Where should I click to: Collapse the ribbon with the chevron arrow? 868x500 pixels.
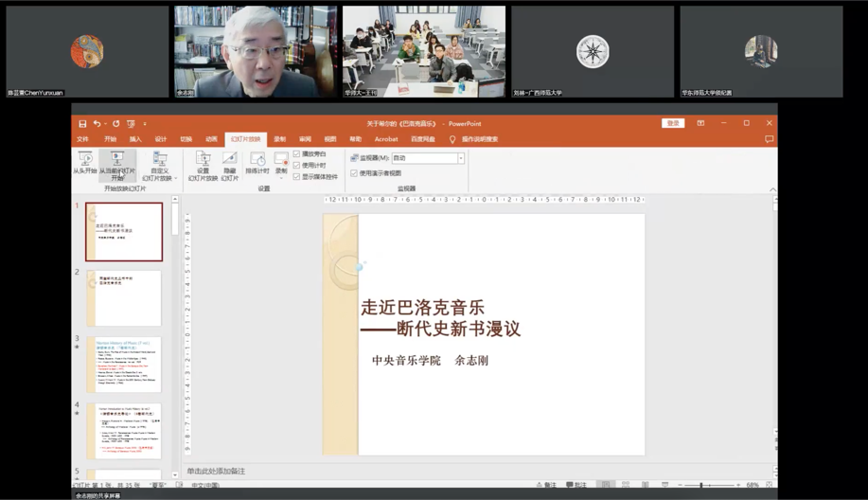pos(772,189)
